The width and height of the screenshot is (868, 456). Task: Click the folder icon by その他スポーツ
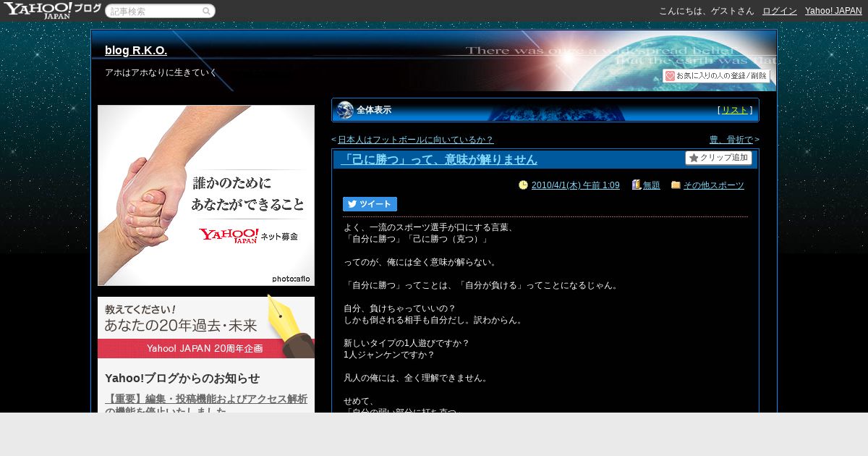pos(676,185)
